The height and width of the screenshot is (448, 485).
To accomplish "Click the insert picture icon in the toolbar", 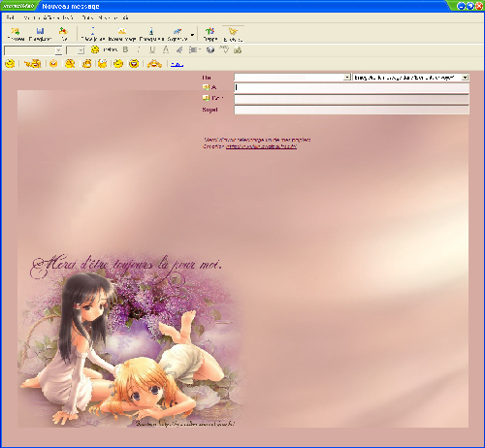I will click(122, 31).
